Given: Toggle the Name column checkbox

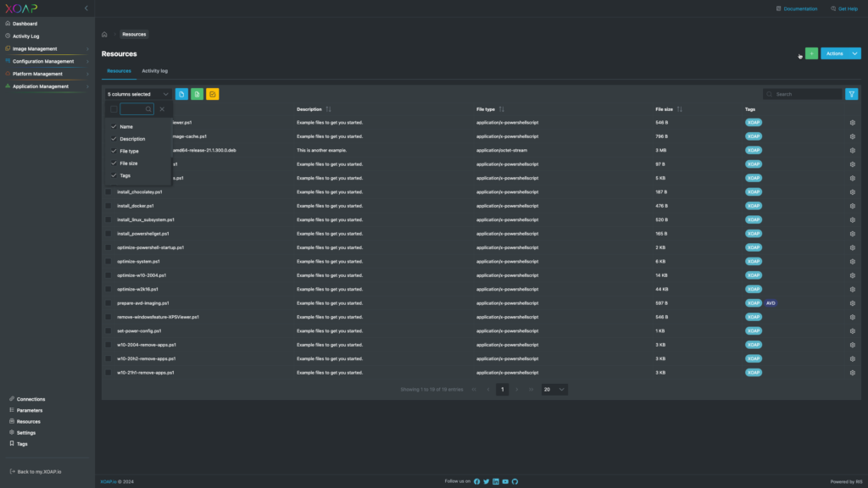Looking at the screenshot, I should pos(114,127).
